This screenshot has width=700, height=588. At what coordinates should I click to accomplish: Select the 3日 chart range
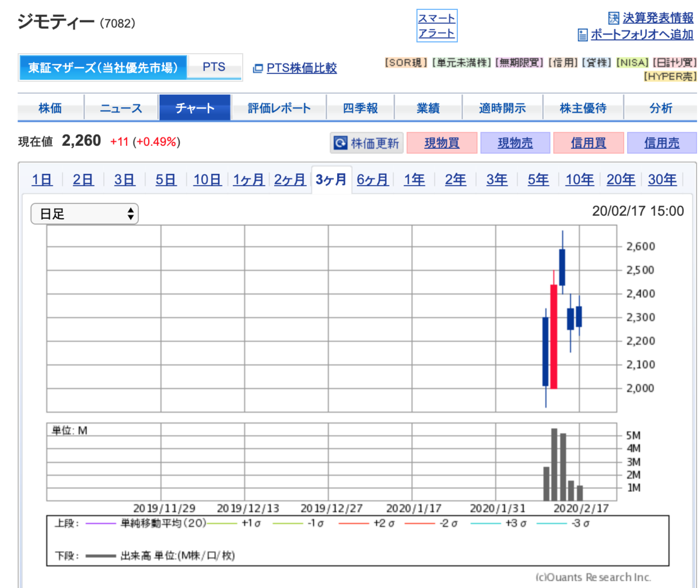(125, 180)
